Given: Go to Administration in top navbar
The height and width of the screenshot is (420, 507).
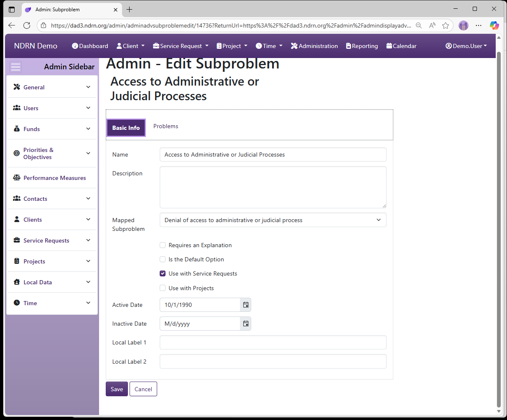Looking at the screenshot, I should click(x=314, y=46).
